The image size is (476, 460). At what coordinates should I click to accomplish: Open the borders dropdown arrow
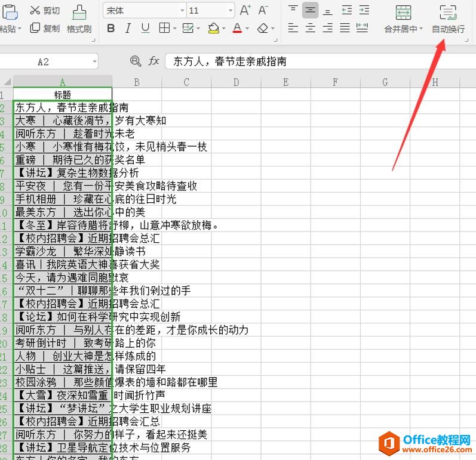175,29
